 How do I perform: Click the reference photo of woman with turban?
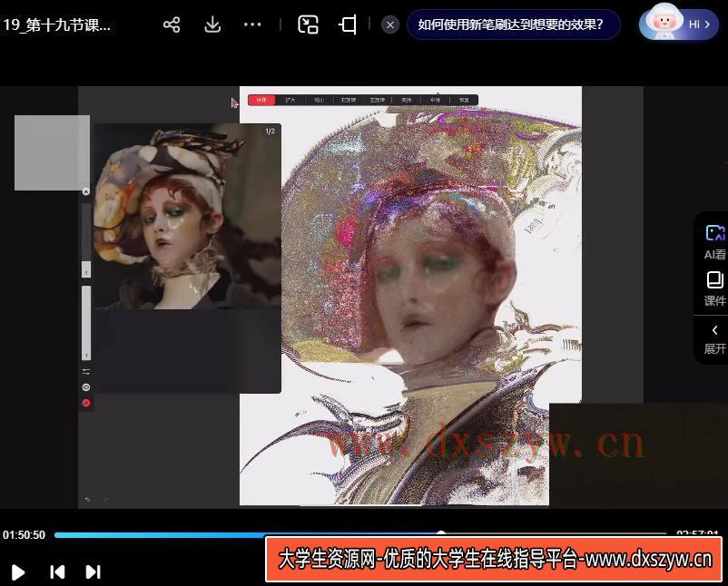187,216
